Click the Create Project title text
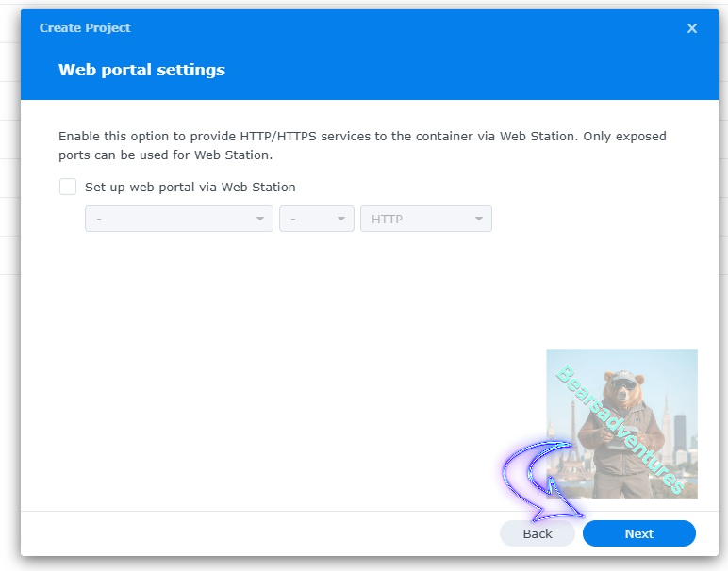Viewport: 728px width, 571px height. click(x=85, y=28)
